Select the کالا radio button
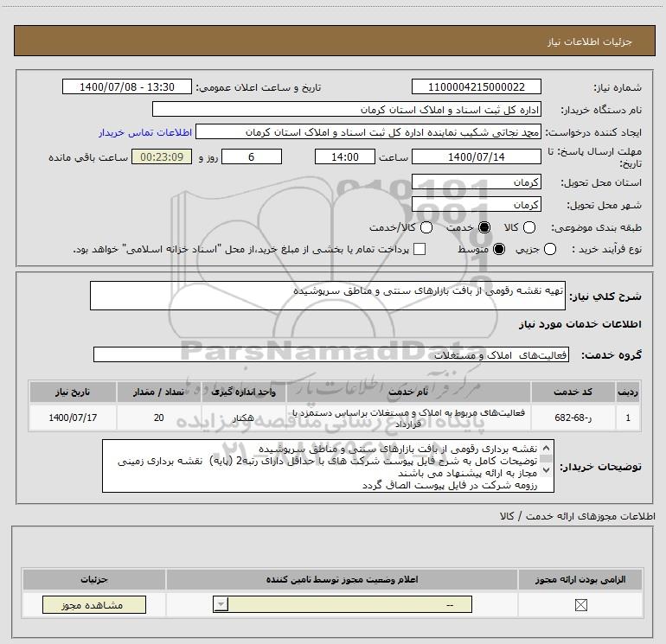 coord(529,227)
